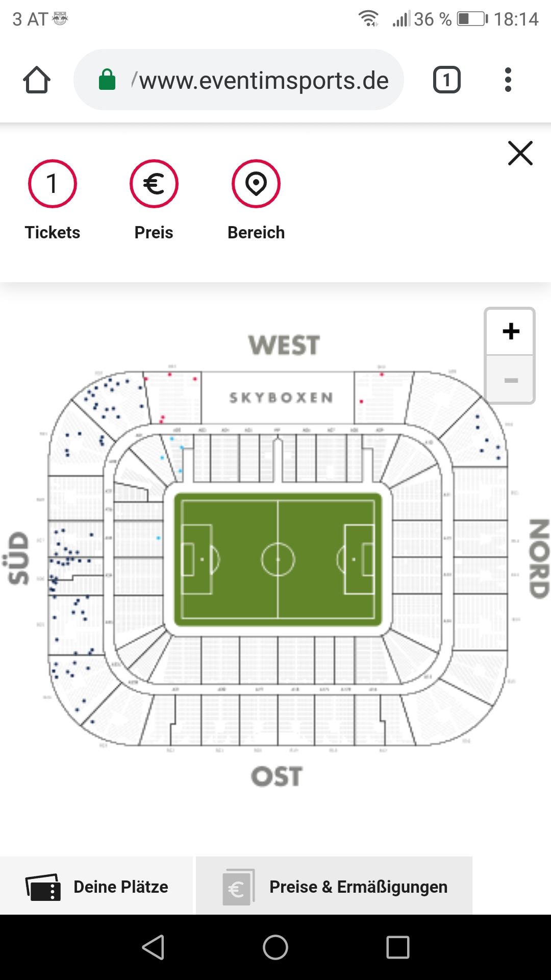Open the Bereich location pin filter

point(256,184)
